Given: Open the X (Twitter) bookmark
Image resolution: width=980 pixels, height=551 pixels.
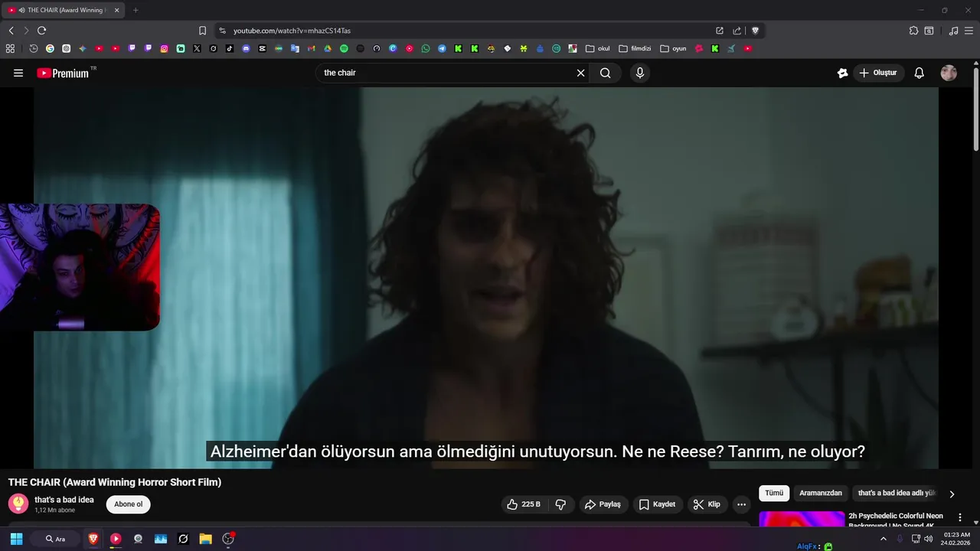Looking at the screenshot, I should tap(197, 48).
